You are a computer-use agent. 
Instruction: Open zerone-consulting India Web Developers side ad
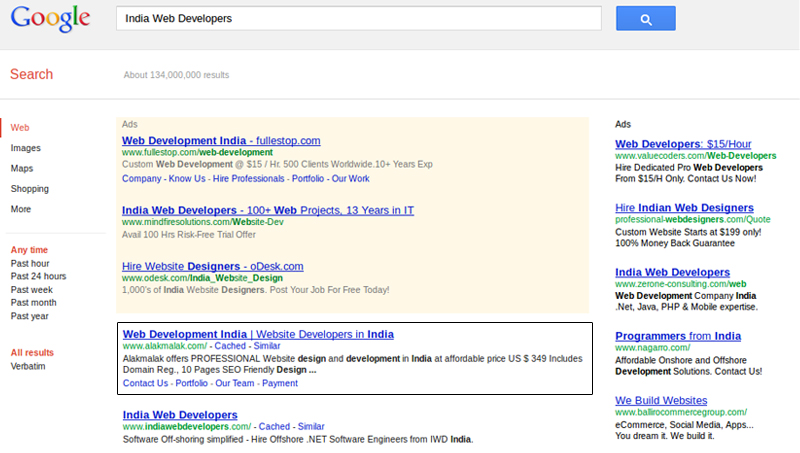(672, 272)
